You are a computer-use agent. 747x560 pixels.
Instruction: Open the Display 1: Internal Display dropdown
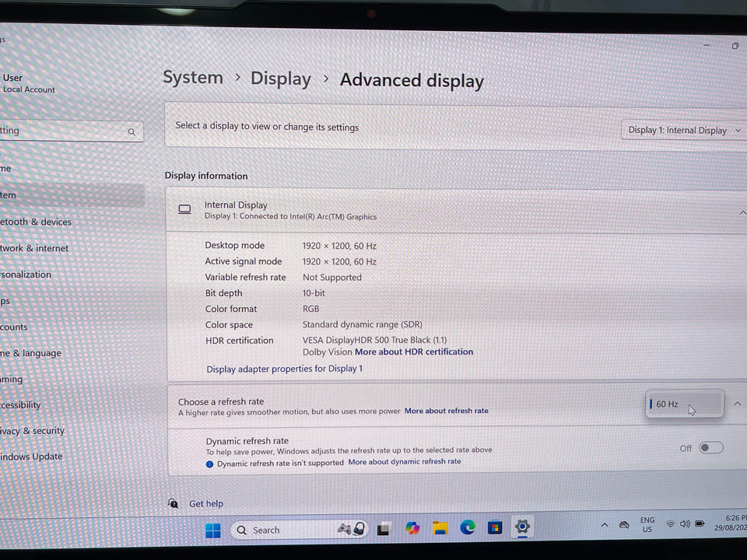[x=684, y=130]
